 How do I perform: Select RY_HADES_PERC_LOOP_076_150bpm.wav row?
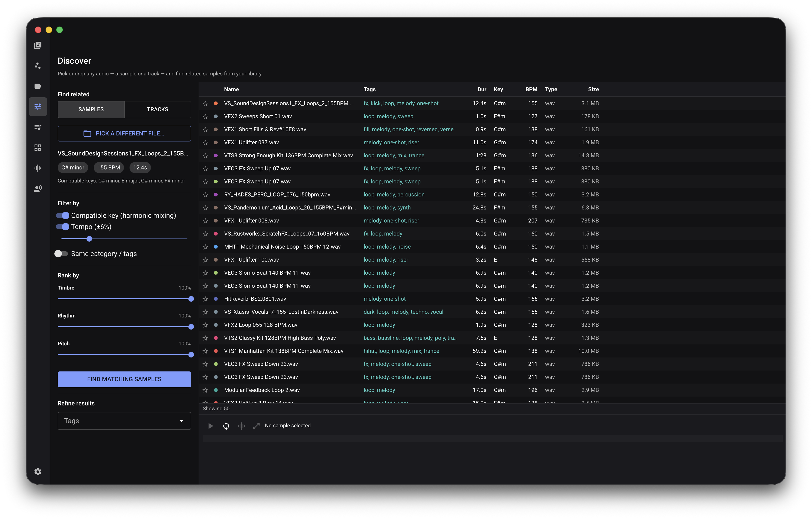[x=492, y=195]
